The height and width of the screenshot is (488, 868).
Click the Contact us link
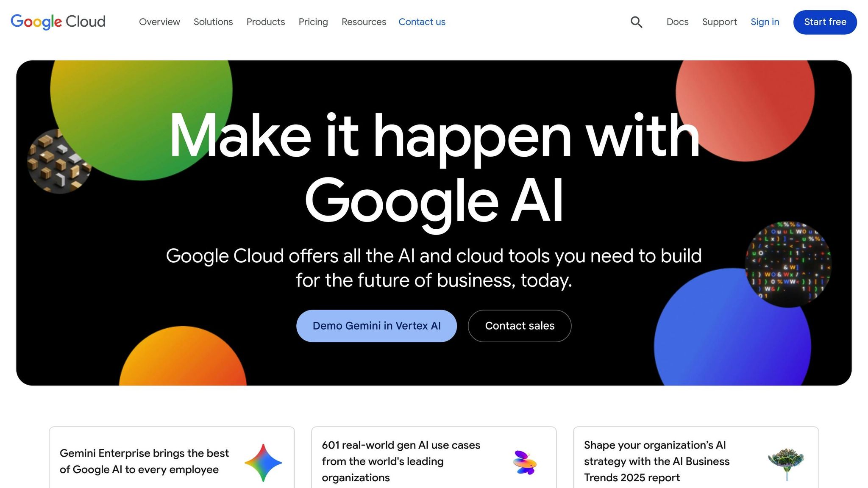pos(422,22)
